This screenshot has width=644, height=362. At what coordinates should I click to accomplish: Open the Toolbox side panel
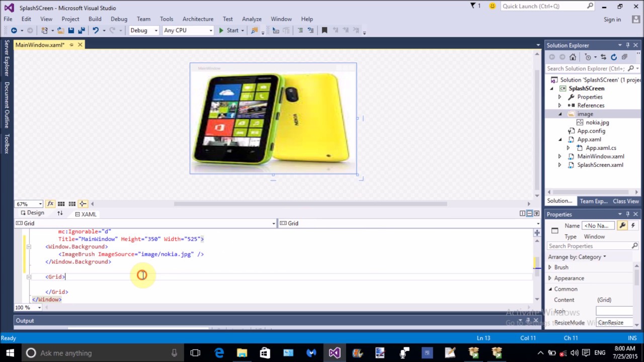coord(7,144)
